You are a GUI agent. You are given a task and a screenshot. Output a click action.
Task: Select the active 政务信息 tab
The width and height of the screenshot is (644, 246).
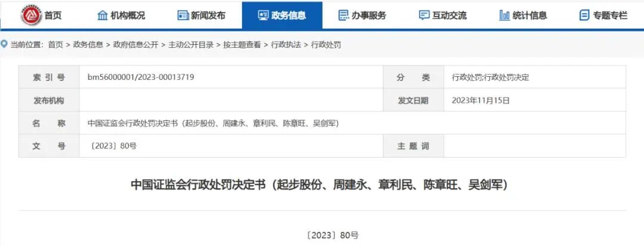click(x=282, y=15)
